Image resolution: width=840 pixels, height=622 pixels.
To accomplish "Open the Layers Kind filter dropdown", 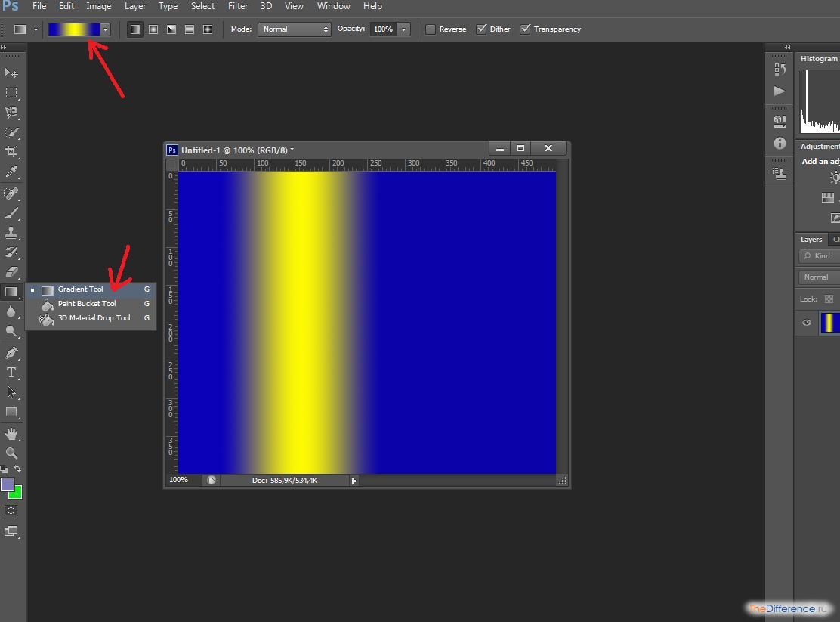I will (819, 255).
